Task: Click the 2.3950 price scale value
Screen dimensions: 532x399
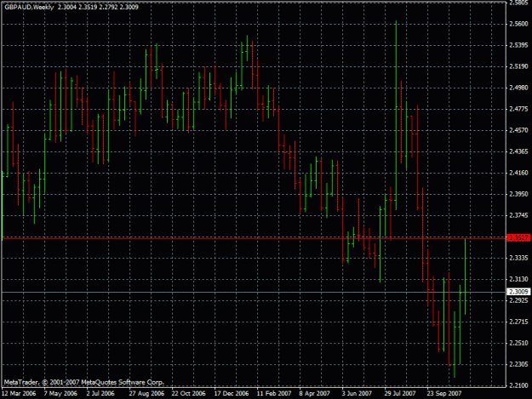Action: coord(518,194)
